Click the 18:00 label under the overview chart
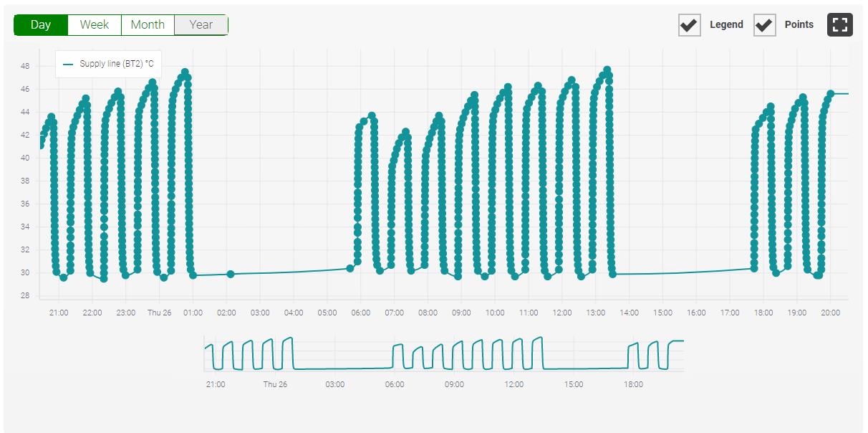The width and height of the screenshot is (868, 433). click(634, 384)
